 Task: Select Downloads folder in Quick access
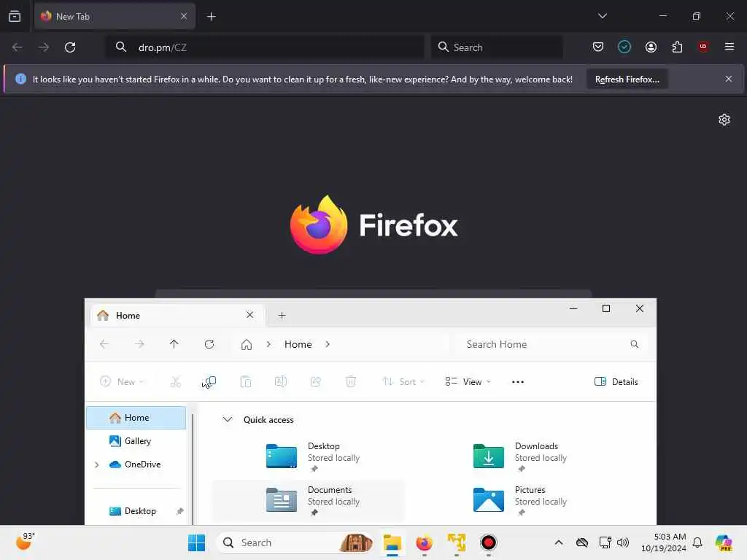pos(516,456)
